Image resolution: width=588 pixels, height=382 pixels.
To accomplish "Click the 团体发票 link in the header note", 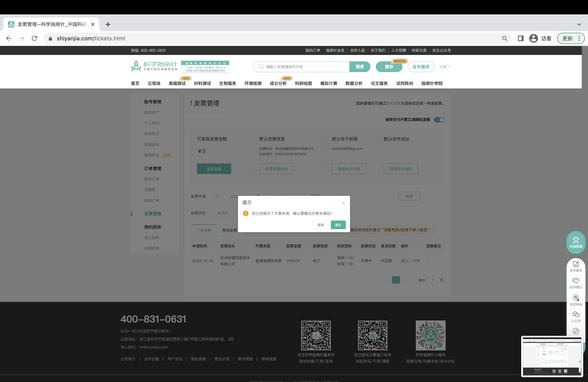I will (394, 104).
